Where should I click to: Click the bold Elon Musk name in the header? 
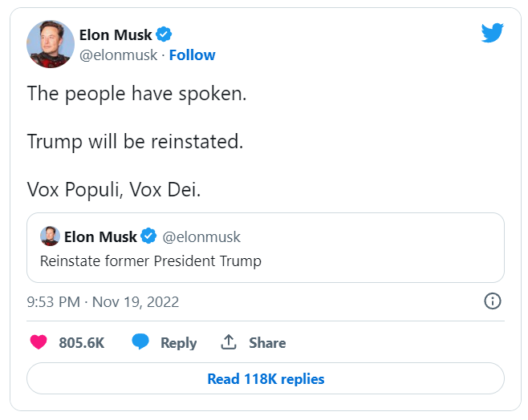point(116,34)
